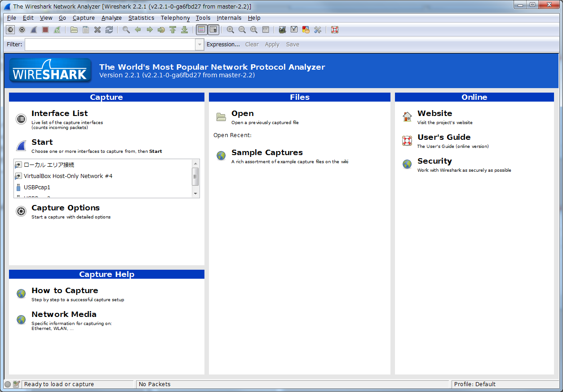Zoom in using the toolbar magnifier plus

[x=231, y=30]
